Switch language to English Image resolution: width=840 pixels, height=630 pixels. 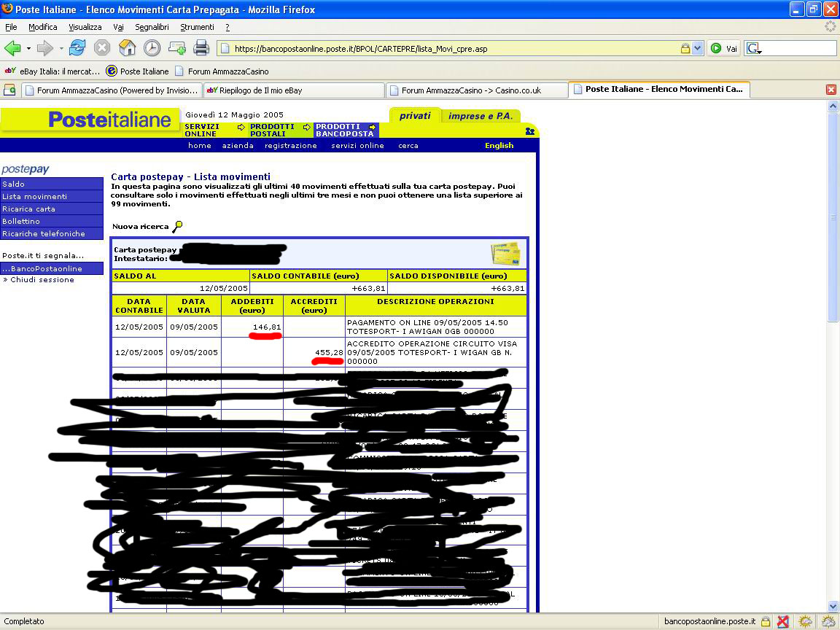pyautogui.click(x=499, y=146)
